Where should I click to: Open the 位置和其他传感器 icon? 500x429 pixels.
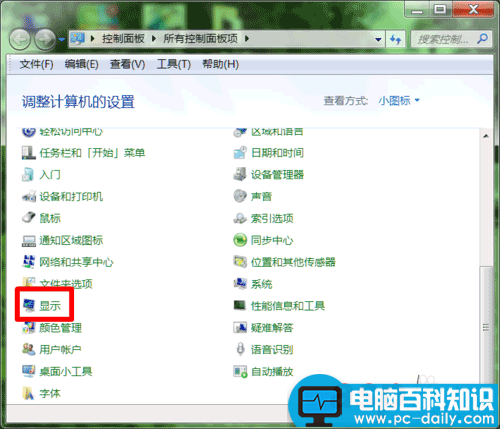240,262
